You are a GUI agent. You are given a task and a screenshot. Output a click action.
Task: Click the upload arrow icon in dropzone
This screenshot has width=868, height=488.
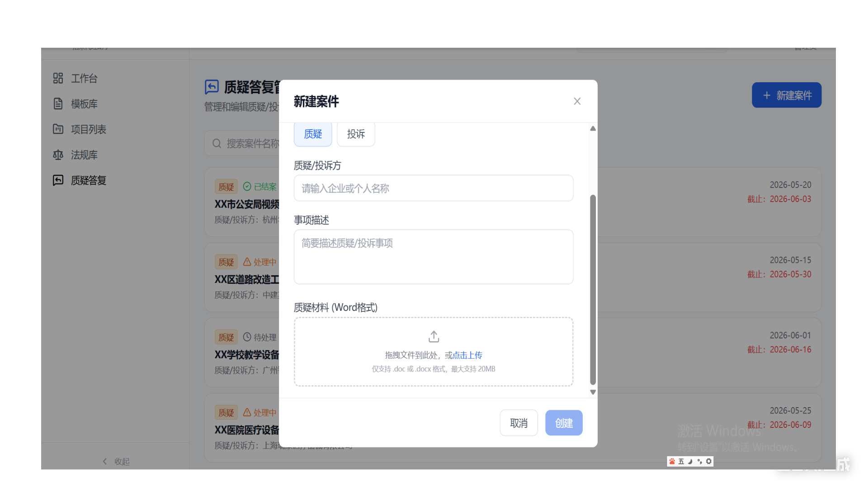click(x=434, y=337)
